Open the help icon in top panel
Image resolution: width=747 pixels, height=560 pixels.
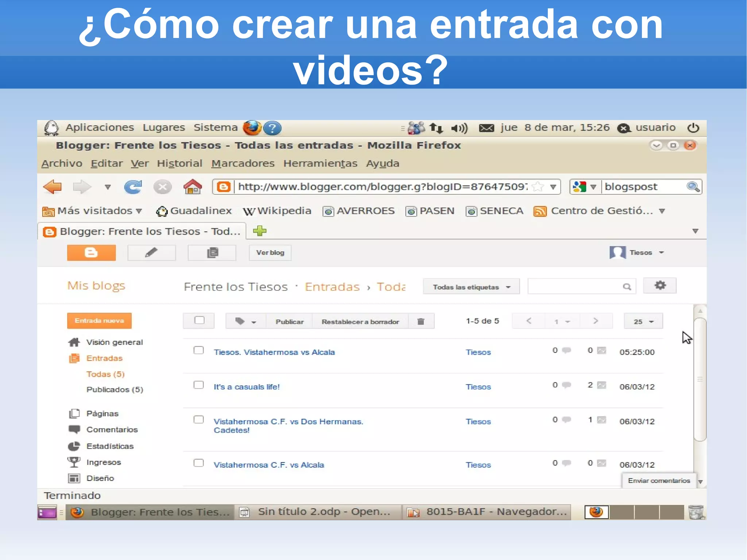[x=272, y=128]
